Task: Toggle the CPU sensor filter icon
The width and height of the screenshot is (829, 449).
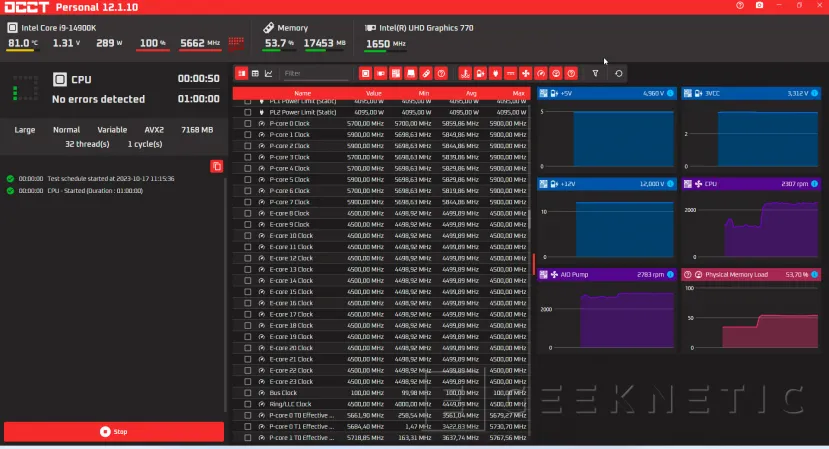Action: tap(365, 74)
